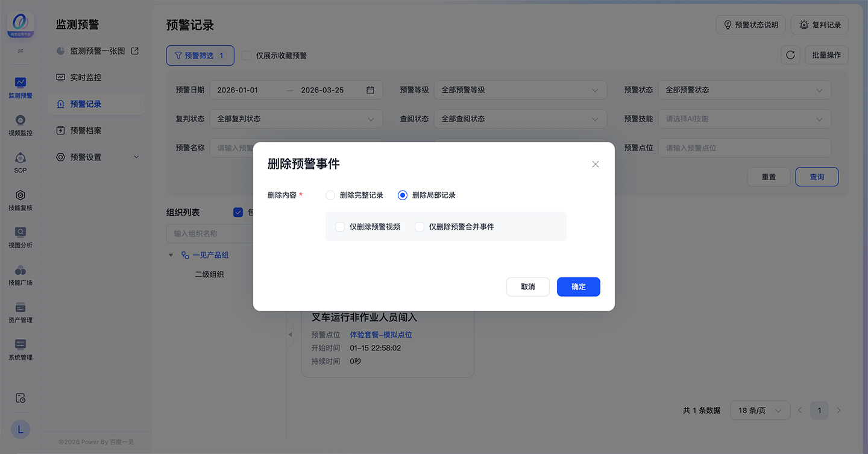Click the 叉车运行非作业人员闯入 card title

364,317
